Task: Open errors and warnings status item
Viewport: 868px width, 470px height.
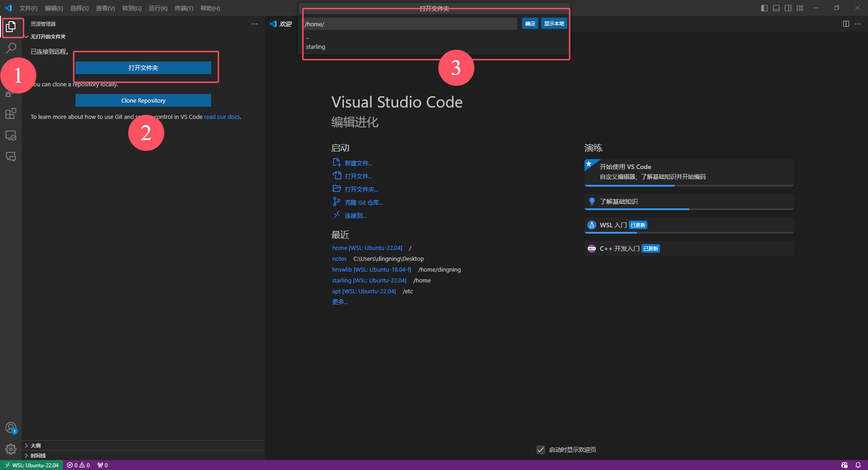Action: (x=78, y=465)
